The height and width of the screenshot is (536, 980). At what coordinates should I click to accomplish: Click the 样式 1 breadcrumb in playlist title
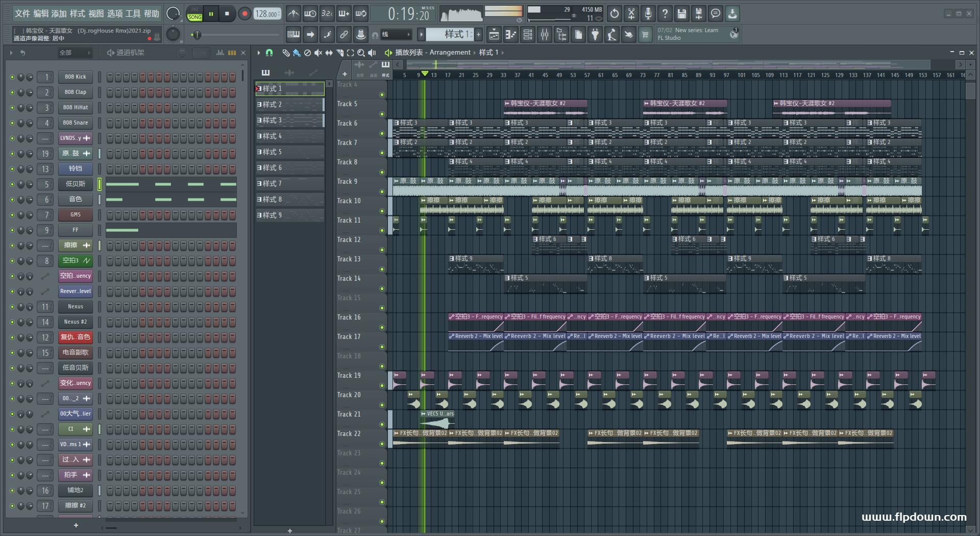pos(488,53)
